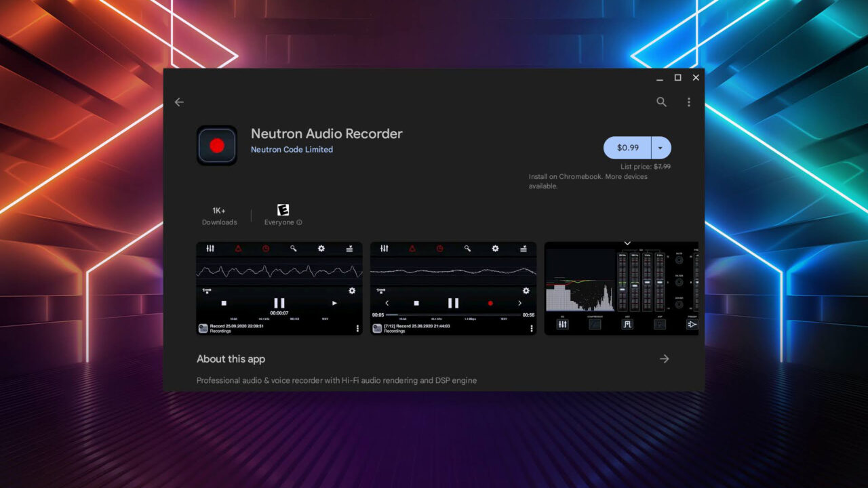Open the recording options menu in the first screenshot
This screenshot has width=868, height=488.
pos(357,328)
